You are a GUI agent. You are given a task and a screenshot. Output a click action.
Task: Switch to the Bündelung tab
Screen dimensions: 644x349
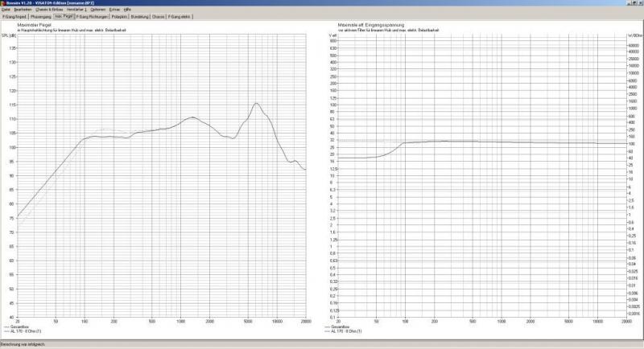pos(139,17)
